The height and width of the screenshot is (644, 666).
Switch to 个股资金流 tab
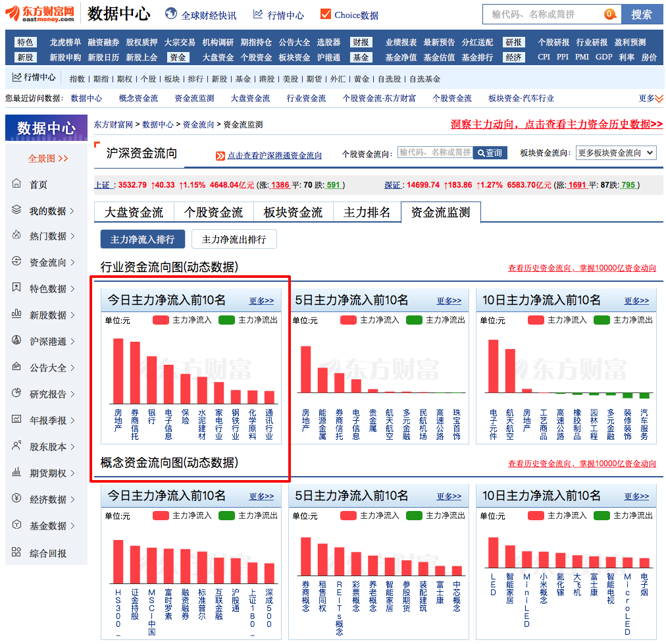click(214, 212)
